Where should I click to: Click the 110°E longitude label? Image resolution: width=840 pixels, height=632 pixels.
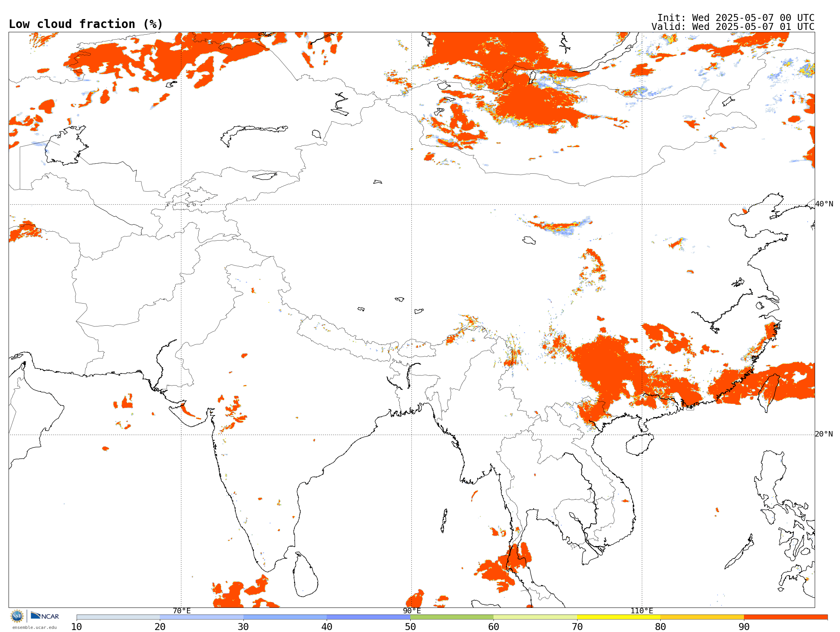[x=642, y=611]
